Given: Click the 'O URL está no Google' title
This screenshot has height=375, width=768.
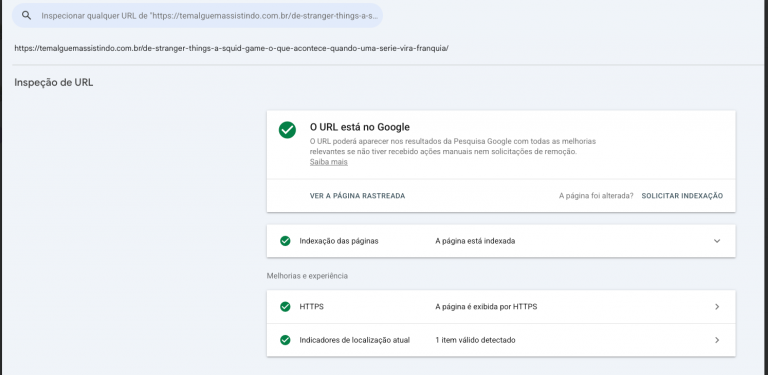Looking at the screenshot, I should click(x=360, y=127).
